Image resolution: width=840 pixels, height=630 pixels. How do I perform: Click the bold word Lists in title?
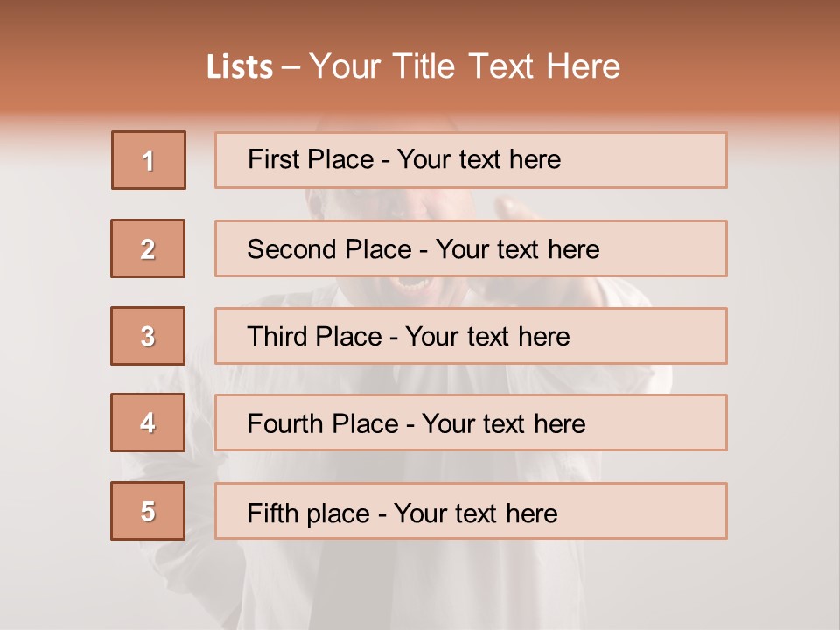coord(239,67)
